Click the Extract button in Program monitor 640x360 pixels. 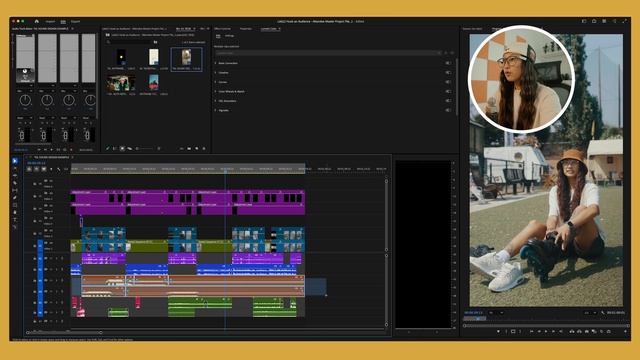579,331
